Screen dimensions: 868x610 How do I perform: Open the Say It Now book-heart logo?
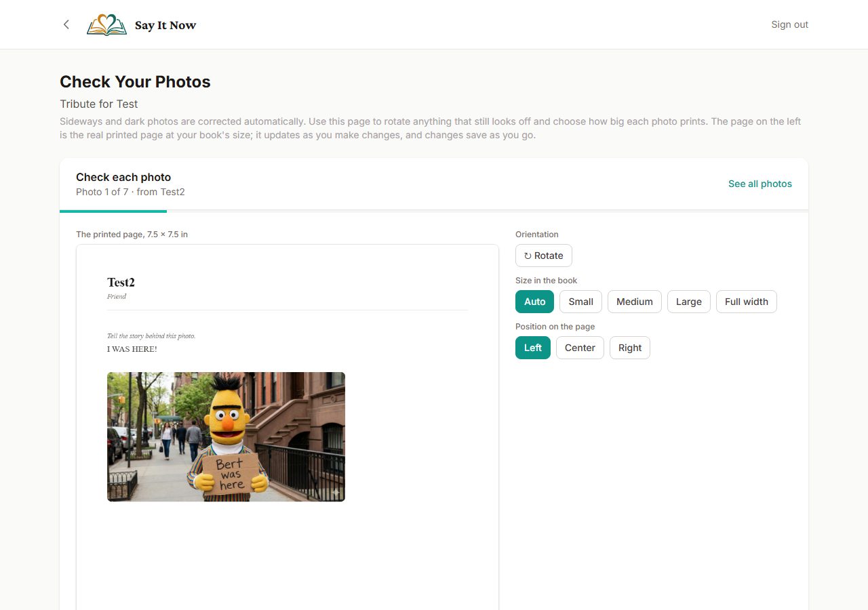point(107,25)
